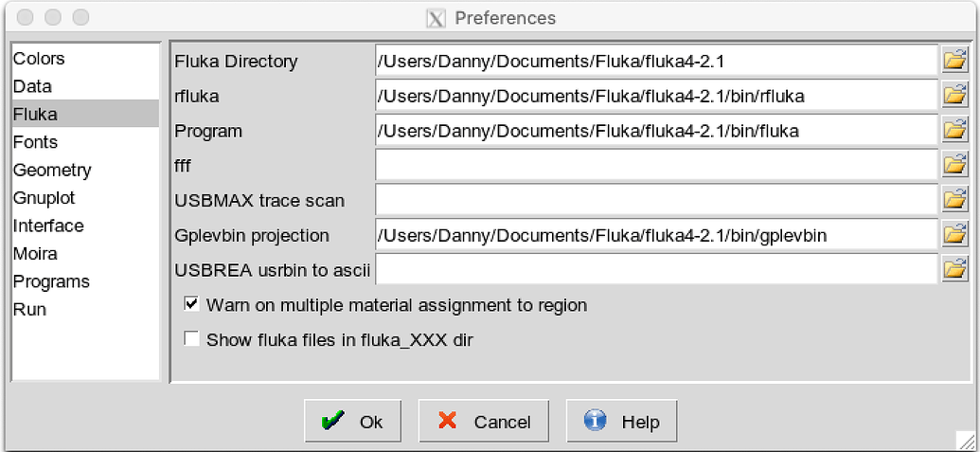Click the empty fff input field
Image resolution: width=980 pixels, height=452 pixels.
click(x=656, y=165)
